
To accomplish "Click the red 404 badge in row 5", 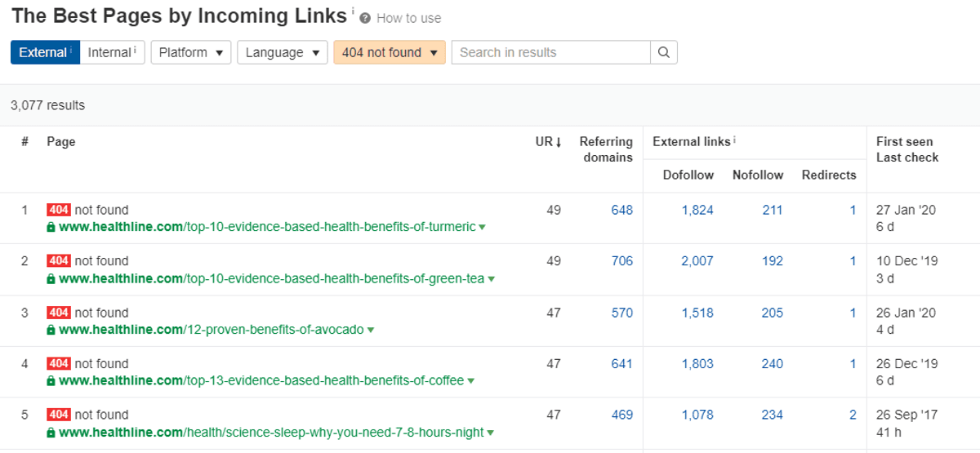I will coord(59,415).
